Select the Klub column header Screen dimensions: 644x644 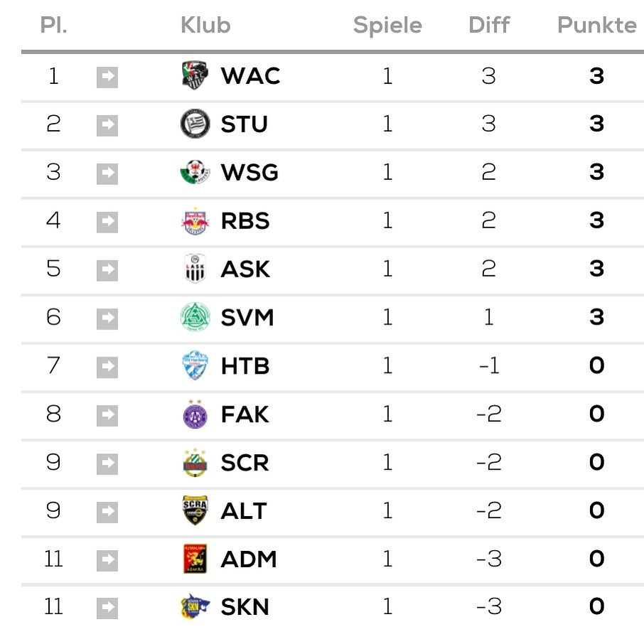point(205,25)
